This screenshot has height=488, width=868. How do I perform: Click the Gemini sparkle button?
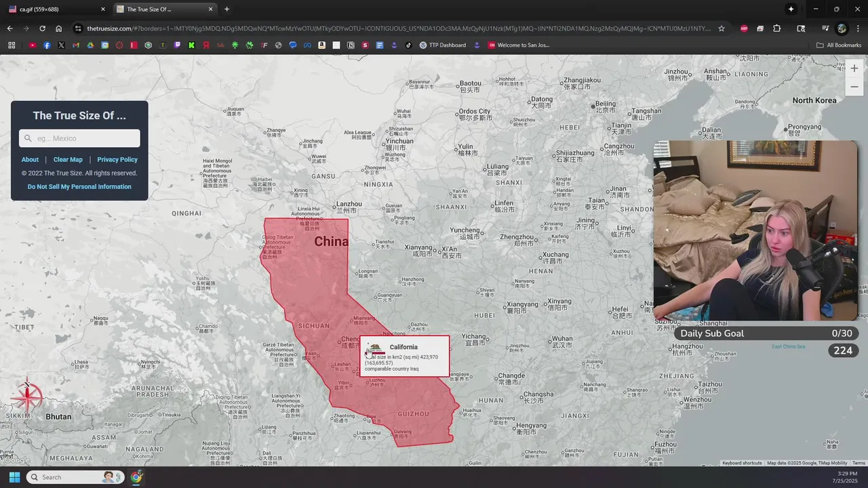click(x=791, y=9)
